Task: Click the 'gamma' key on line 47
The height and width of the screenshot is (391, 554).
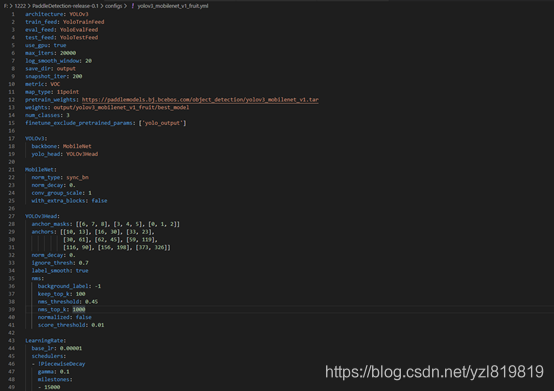Action: click(46, 372)
